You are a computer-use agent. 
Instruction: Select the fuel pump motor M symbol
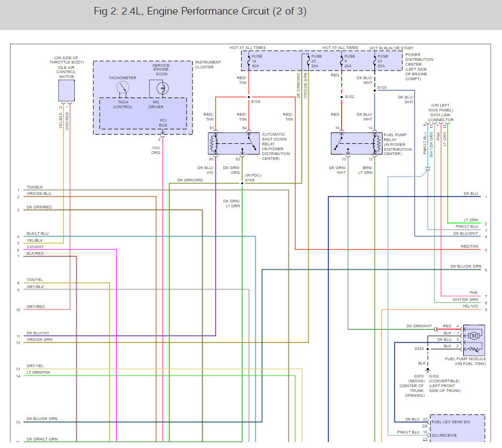[x=474, y=336]
